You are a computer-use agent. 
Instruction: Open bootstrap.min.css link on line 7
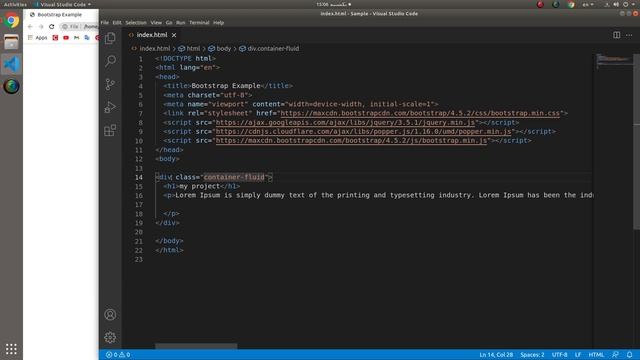pos(420,113)
